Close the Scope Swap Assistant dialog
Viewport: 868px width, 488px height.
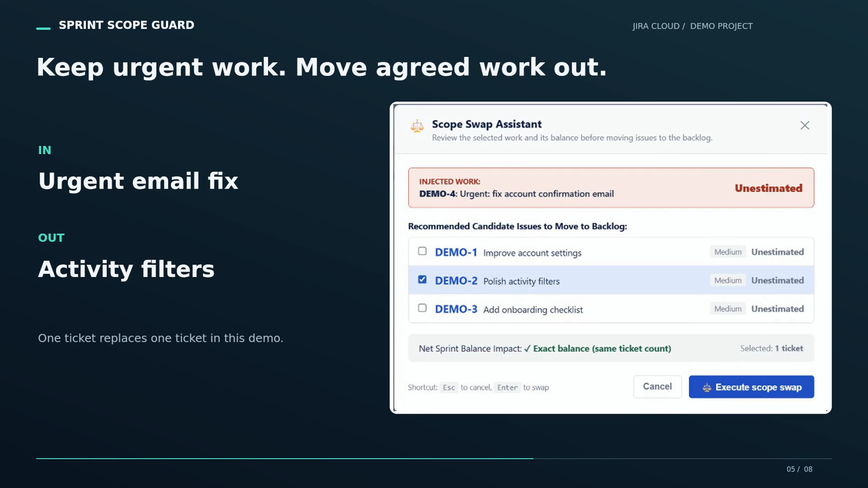[805, 125]
